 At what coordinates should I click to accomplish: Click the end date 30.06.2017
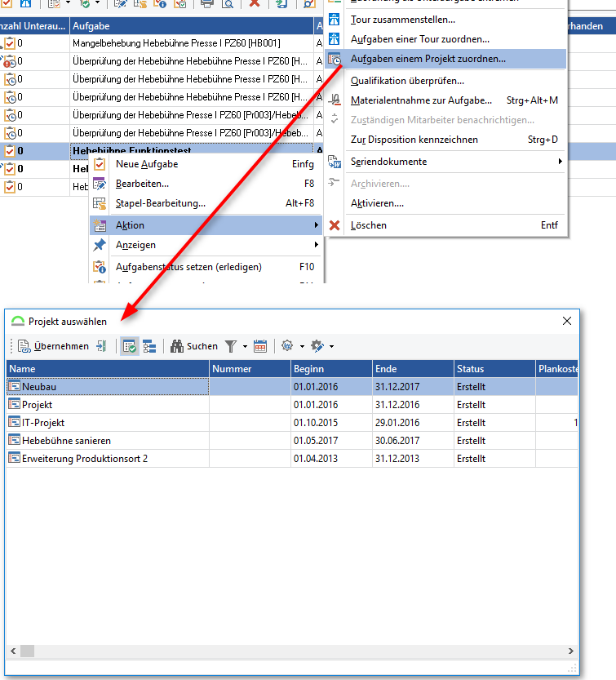[x=397, y=441]
